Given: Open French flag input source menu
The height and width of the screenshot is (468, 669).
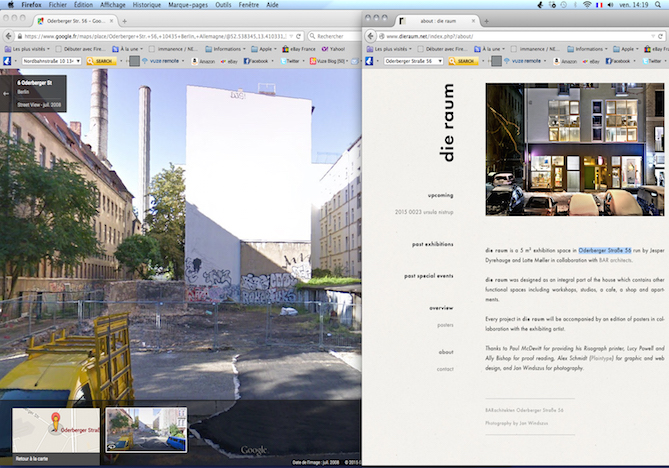Looking at the screenshot, I should (599, 5).
